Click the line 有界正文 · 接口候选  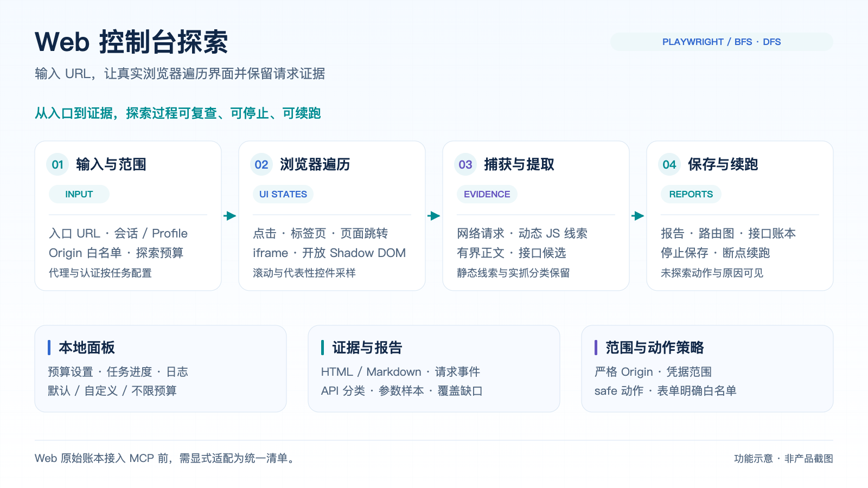[x=512, y=253]
